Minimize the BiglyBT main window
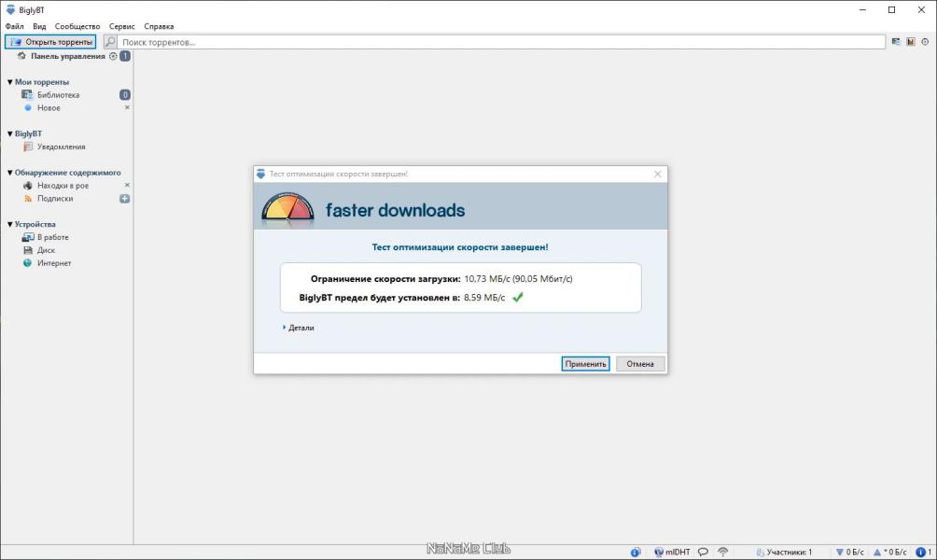This screenshot has height=560, width=937. (862, 9)
